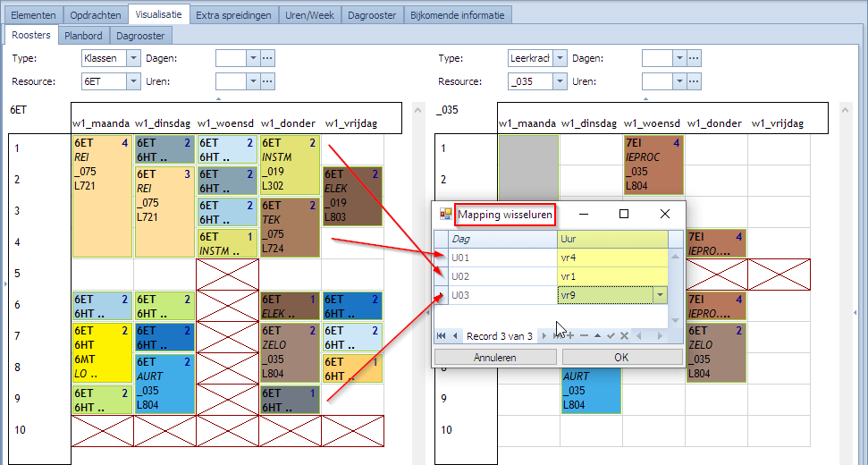
Task: Collapse filter panel above _035 timetable
Action: [645, 98]
